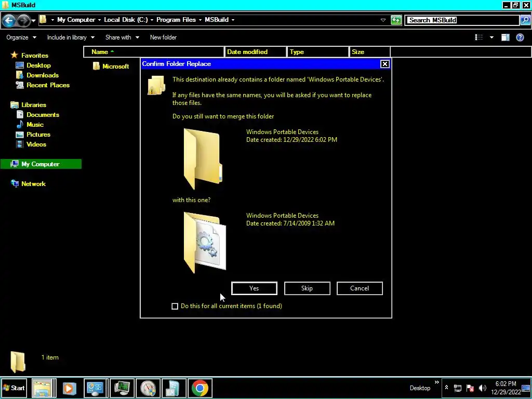Open the Action Center flag icon
Screen dimensions: 532x399
click(x=470, y=388)
